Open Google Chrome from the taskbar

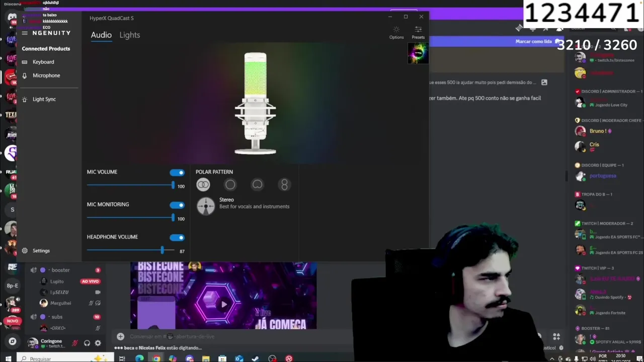[x=156, y=358]
